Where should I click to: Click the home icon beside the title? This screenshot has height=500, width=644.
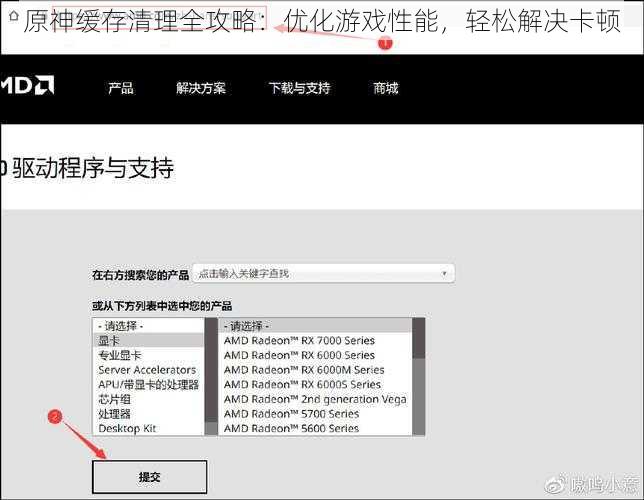click(14, 17)
